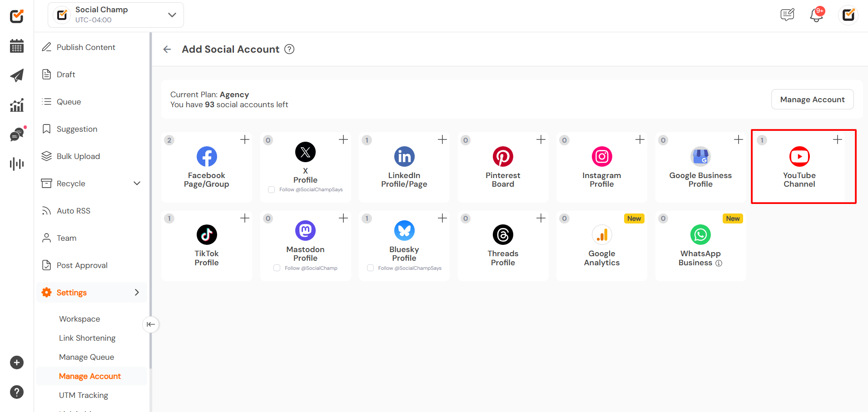Image resolution: width=868 pixels, height=412 pixels.
Task: Open the engage chat bubbles icon
Action: click(18, 134)
